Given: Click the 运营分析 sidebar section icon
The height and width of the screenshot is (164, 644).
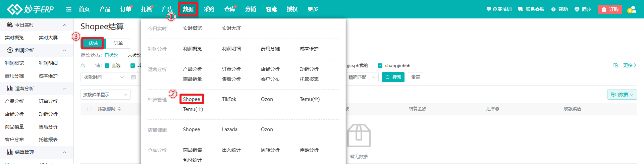Looking at the screenshot, I should click(10, 89).
